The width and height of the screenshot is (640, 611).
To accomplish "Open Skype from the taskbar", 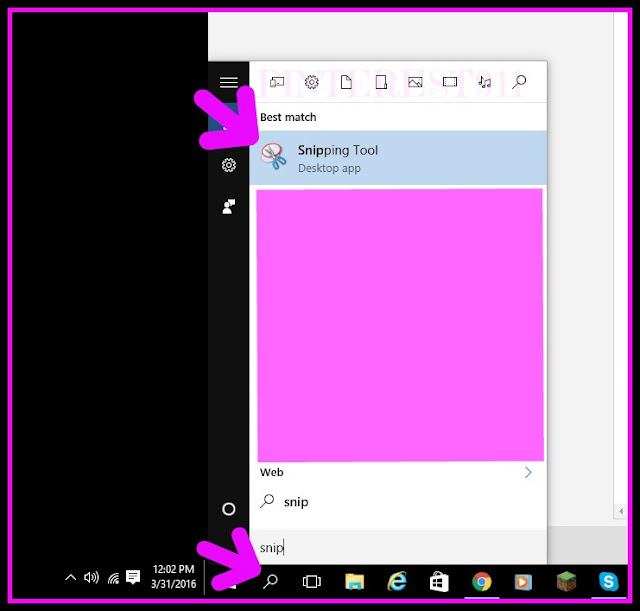I will point(608,581).
